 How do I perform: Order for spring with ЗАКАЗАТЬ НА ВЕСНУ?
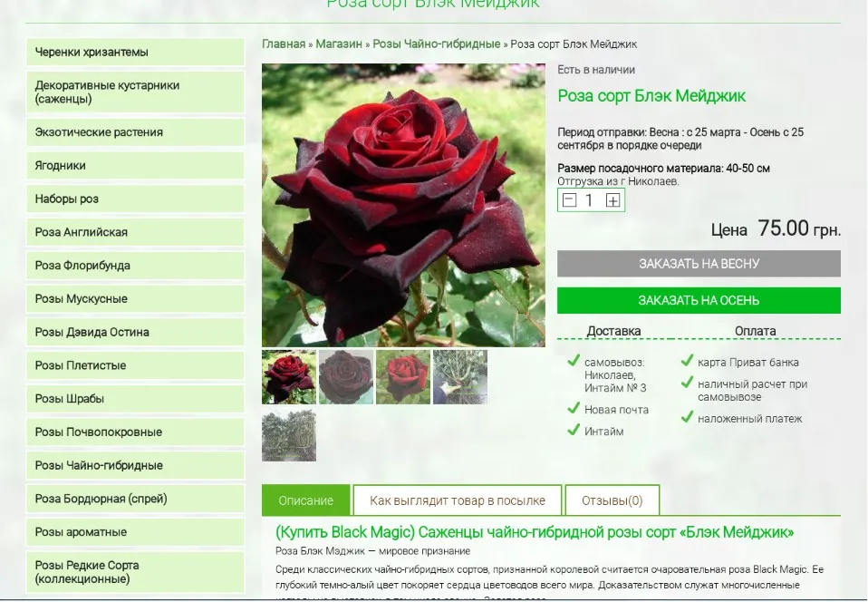tap(699, 264)
